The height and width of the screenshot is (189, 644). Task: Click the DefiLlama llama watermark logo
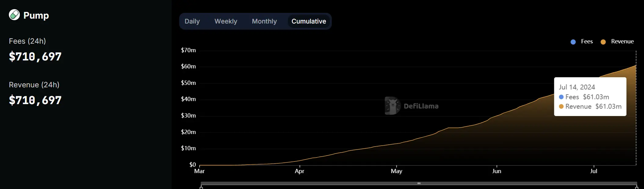[x=393, y=106]
